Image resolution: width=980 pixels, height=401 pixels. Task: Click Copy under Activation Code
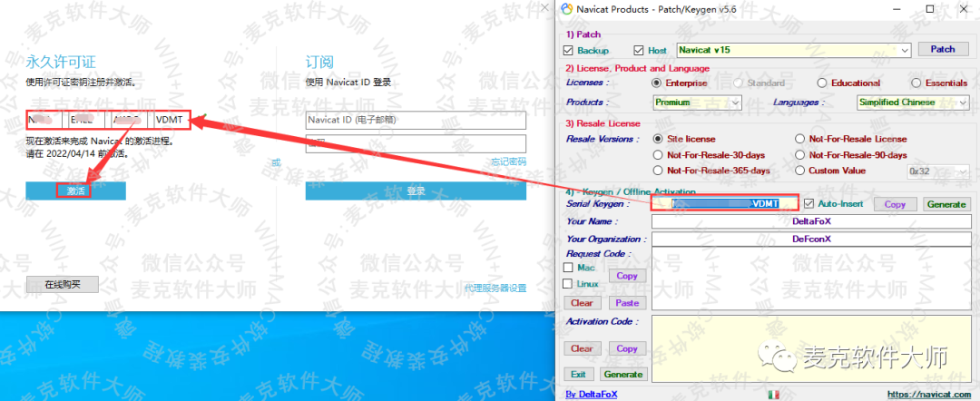tap(627, 348)
